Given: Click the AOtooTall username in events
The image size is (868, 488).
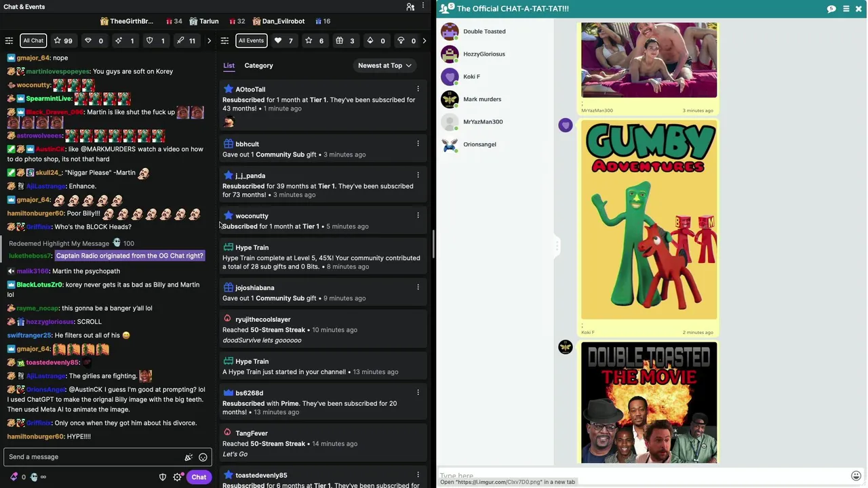Looking at the screenshot, I should tap(250, 89).
